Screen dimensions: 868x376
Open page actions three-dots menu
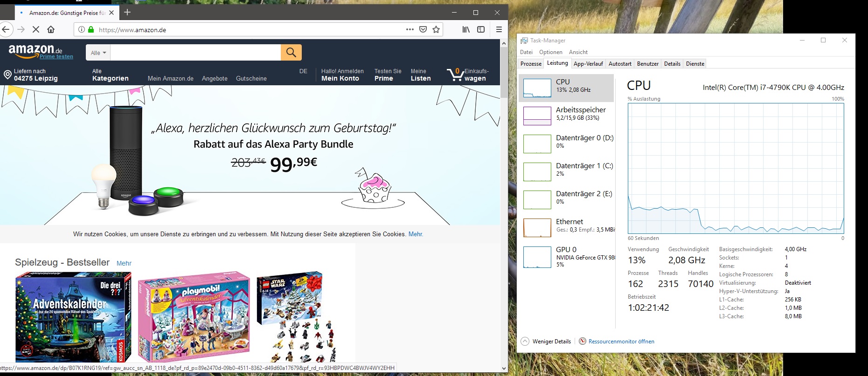[x=410, y=29]
